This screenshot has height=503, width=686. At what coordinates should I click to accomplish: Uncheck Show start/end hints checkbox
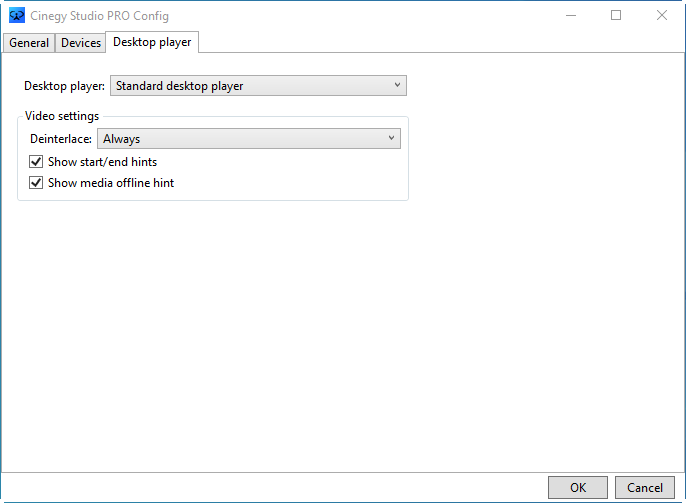pos(36,162)
